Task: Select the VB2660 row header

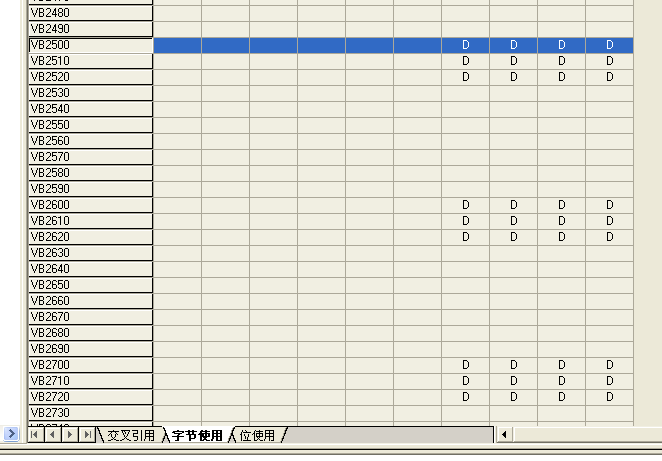Action: click(90, 301)
